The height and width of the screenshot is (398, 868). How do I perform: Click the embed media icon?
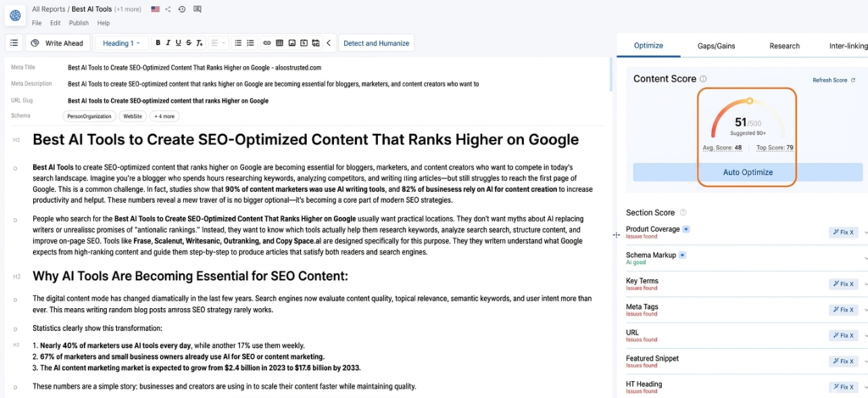[304, 42]
